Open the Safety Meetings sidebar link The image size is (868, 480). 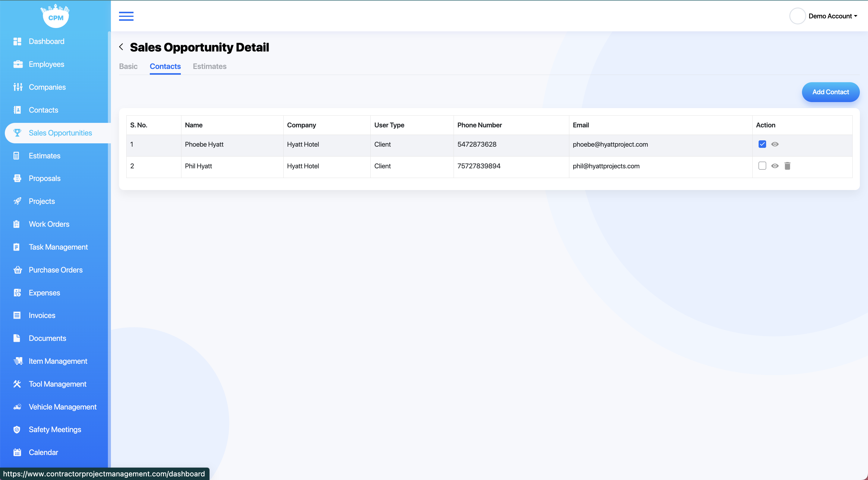tap(55, 429)
